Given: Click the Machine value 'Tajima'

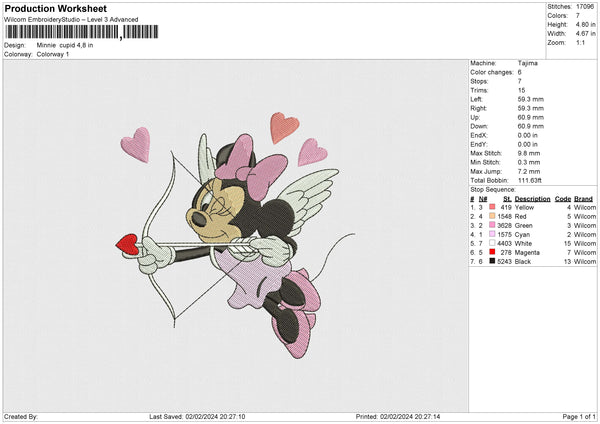Looking at the screenshot, I should (528, 63).
